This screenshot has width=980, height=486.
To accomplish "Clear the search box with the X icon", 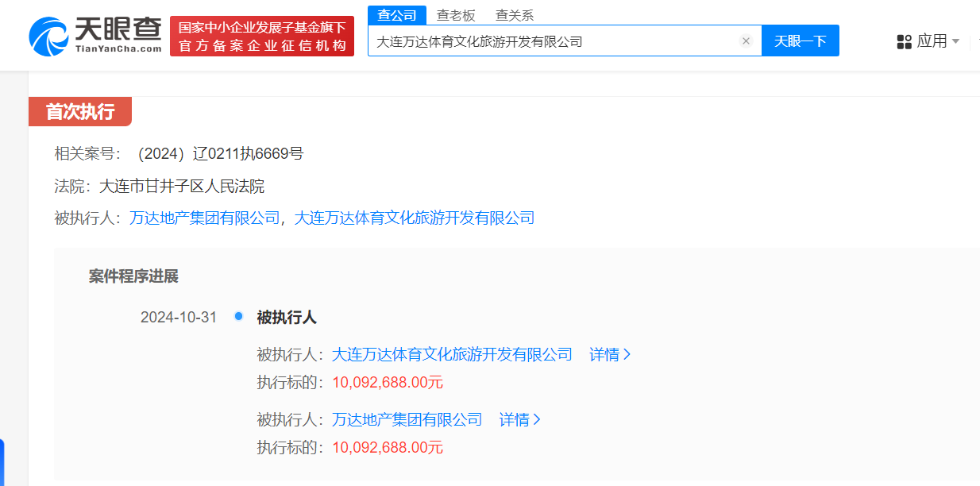I will click(x=746, y=41).
